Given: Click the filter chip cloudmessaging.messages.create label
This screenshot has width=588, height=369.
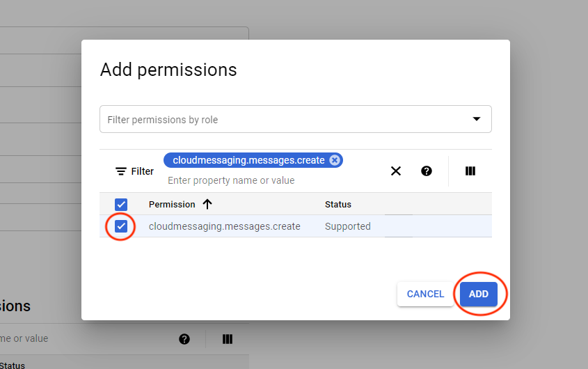Looking at the screenshot, I should pos(248,160).
